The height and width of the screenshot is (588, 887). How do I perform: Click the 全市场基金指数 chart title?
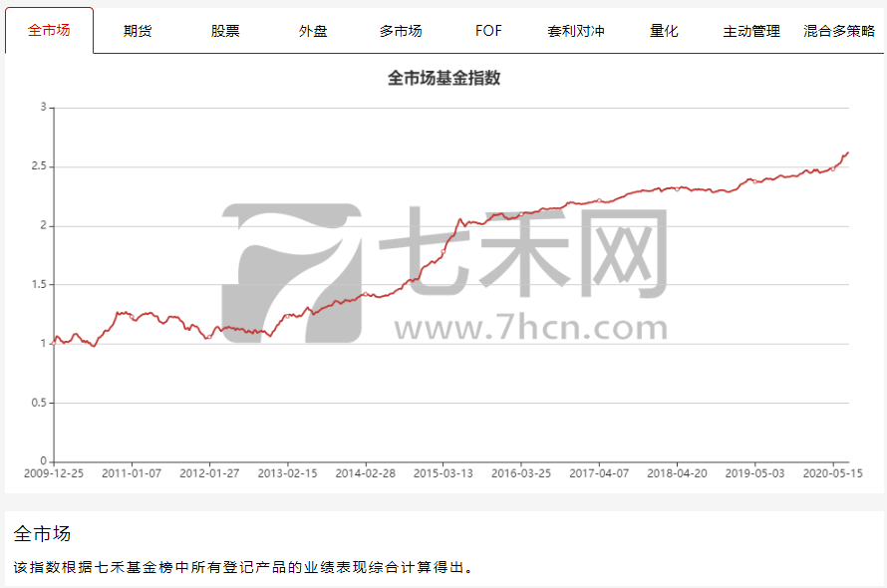(x=444, y=78)
